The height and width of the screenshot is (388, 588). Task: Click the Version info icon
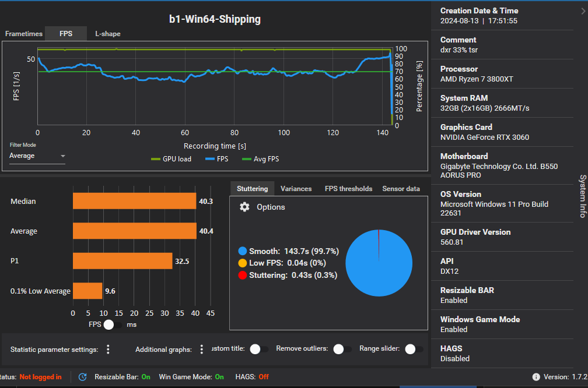pyautogui.click(x=535, y=377)
